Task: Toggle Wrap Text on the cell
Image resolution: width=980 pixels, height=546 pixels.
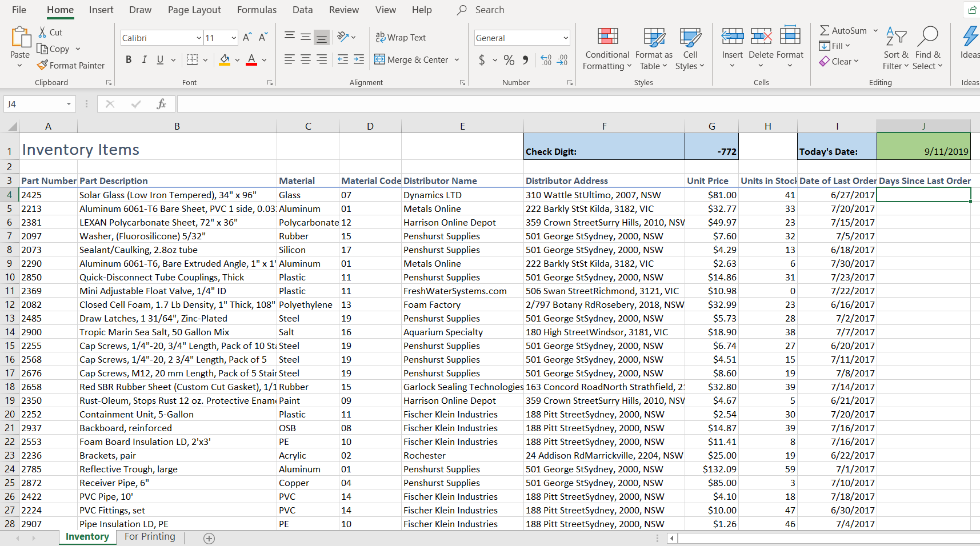Action: (x=401, y=38)
